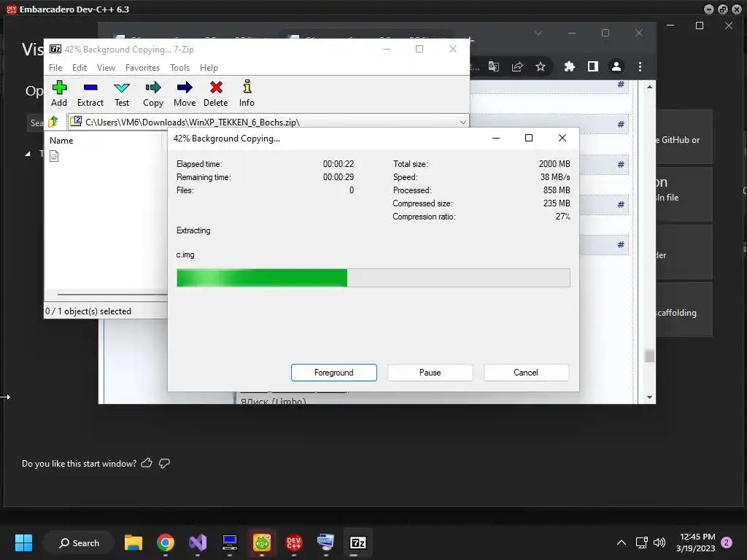
Task: Open Chrome extensions puzzle icon
Action: pos(569,66)
